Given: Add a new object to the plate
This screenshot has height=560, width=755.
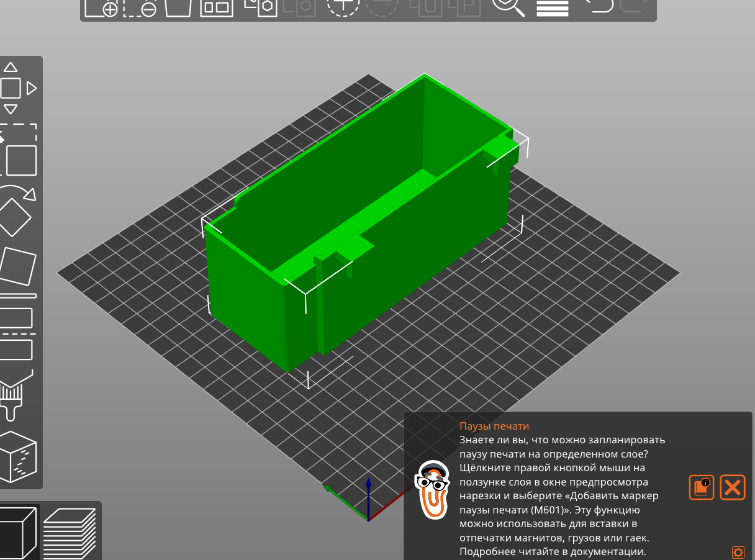Looking at the screenshot, I should [110, 8].
